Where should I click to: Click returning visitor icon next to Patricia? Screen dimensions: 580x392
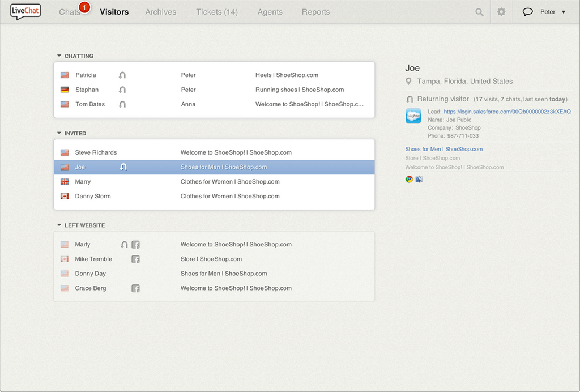pyautogui.click(x=122, y=75)
